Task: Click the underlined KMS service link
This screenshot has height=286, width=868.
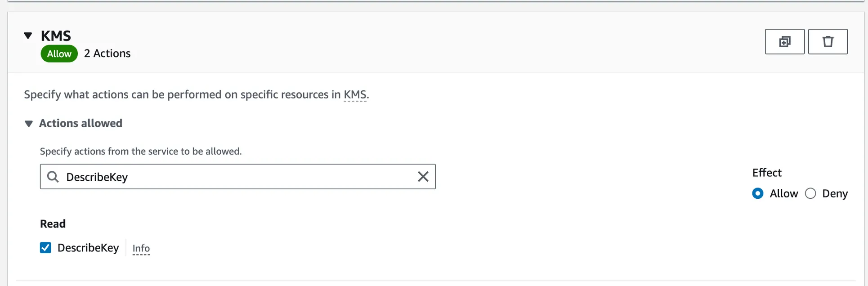Action: click(355, 95)
